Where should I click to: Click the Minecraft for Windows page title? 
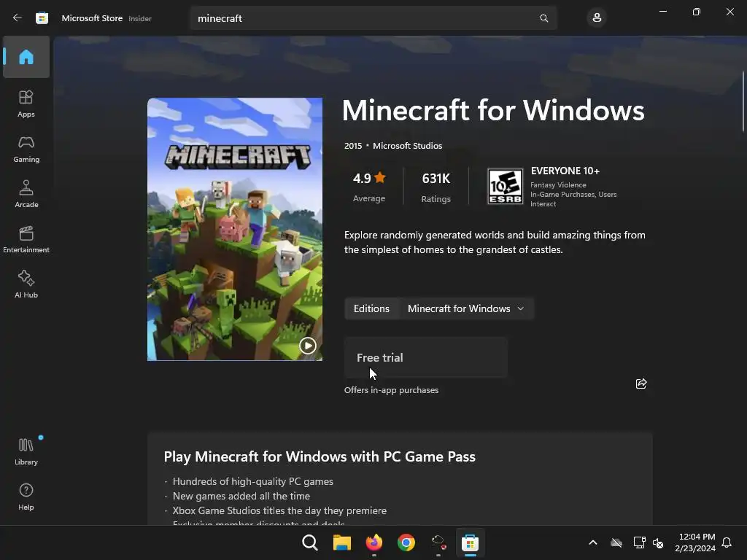point(493,111)
